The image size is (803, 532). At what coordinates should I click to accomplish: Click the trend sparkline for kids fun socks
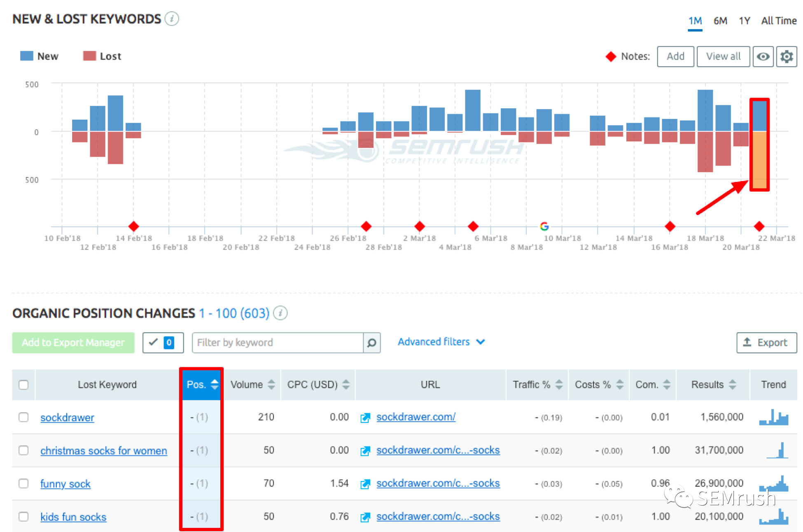[774, 517]
